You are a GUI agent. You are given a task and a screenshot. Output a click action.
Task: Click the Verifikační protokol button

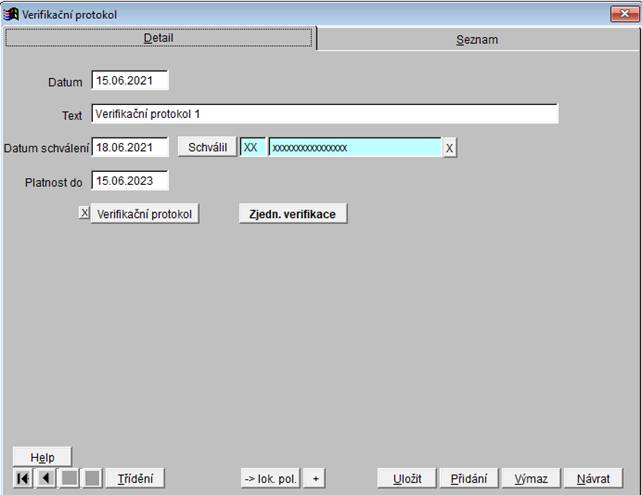point(145,214)
